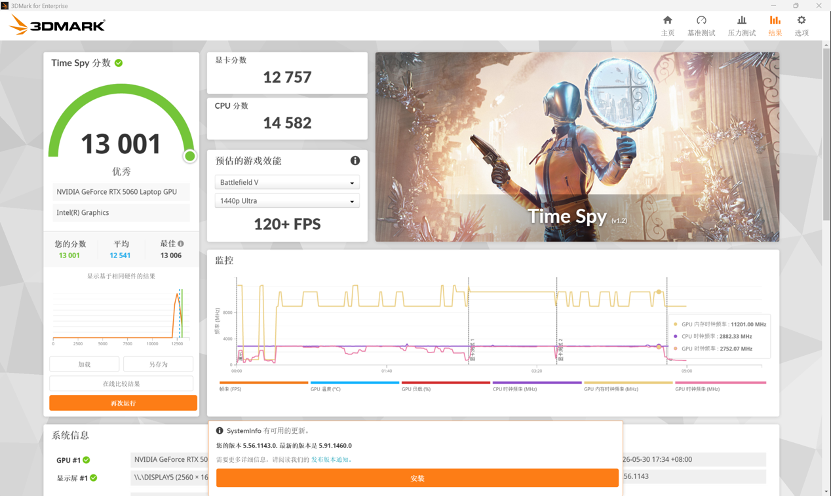Viewport: 832px width, 496px height.
Task: Click the average score 12 541
Action: tap(120, 256)
